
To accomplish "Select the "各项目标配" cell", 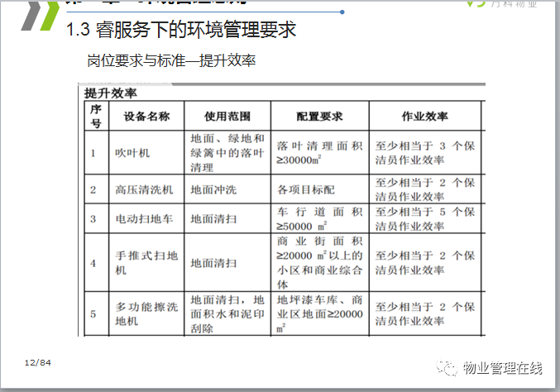I will [319, 189].
